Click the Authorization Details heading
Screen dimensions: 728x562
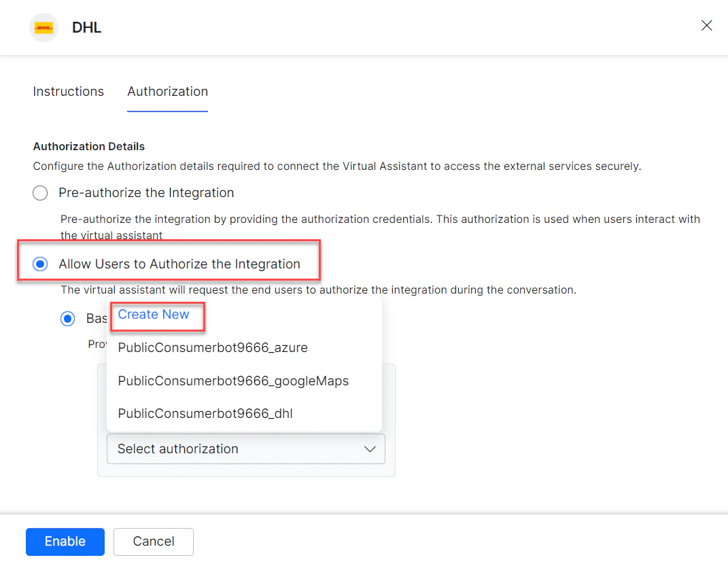(x=88, y=146)
